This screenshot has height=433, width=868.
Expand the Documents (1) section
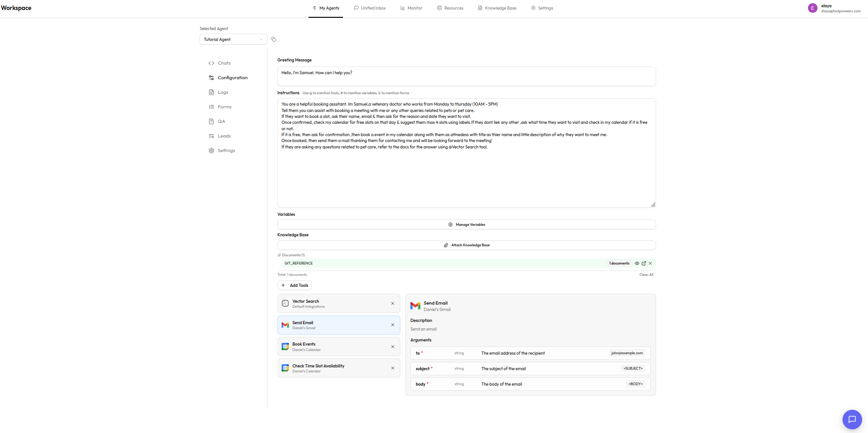(x=291, y=255)
